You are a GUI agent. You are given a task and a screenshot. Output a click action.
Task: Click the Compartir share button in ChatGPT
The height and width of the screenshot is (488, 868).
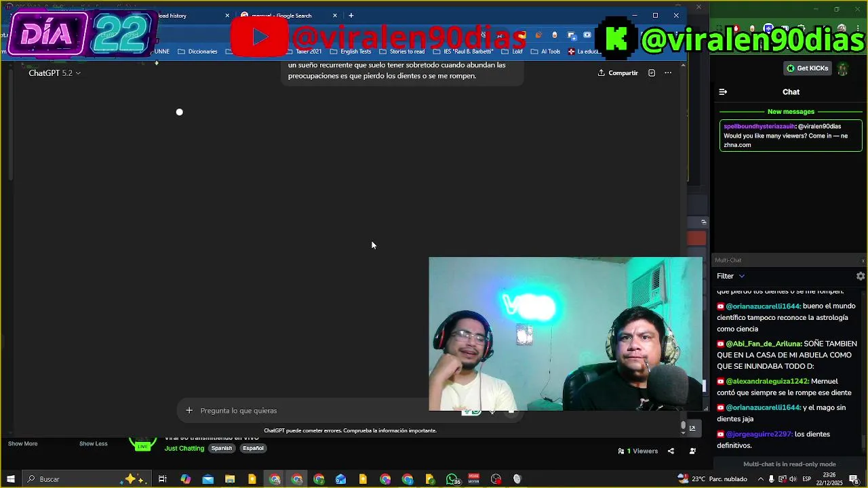point(618,73)
